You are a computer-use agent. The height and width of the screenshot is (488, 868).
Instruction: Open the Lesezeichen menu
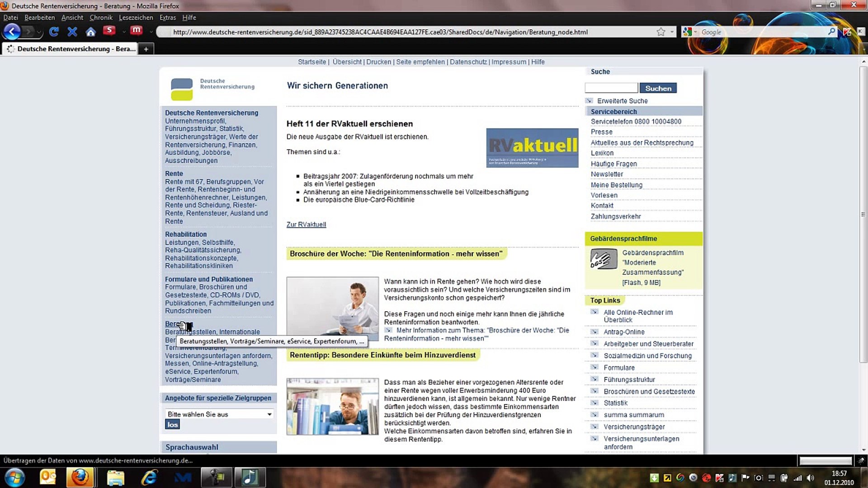[136, 18]
